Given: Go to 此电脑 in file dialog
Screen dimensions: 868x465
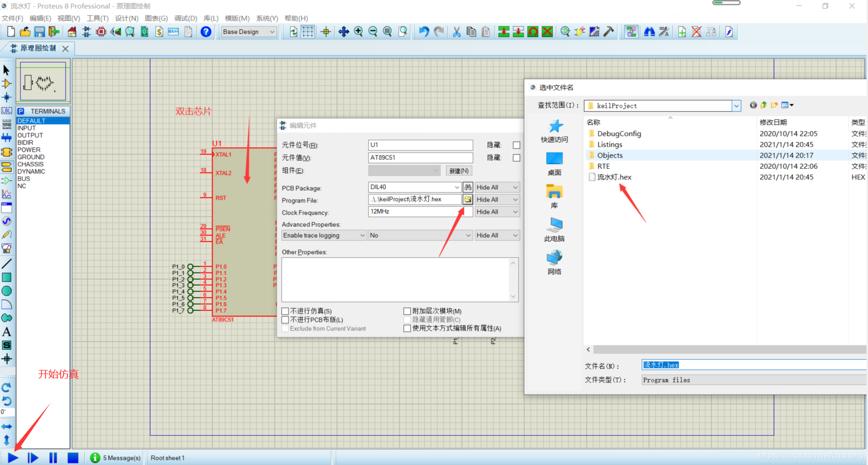Looking at the screenshot, I should pyautogui.click(x=554, y=230).
